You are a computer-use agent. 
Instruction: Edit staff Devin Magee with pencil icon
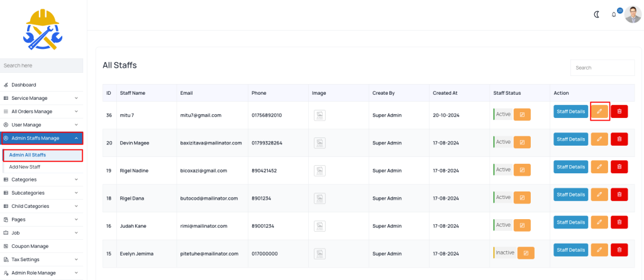pos(599,139)
